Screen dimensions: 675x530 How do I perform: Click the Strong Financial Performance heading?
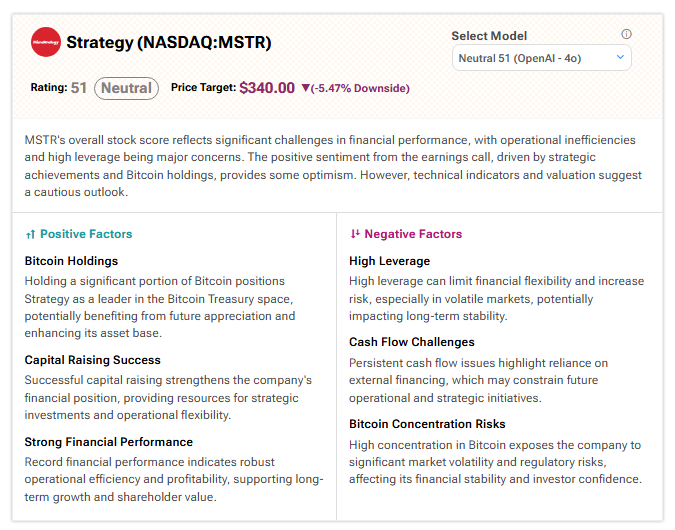[x=109, y=442]
